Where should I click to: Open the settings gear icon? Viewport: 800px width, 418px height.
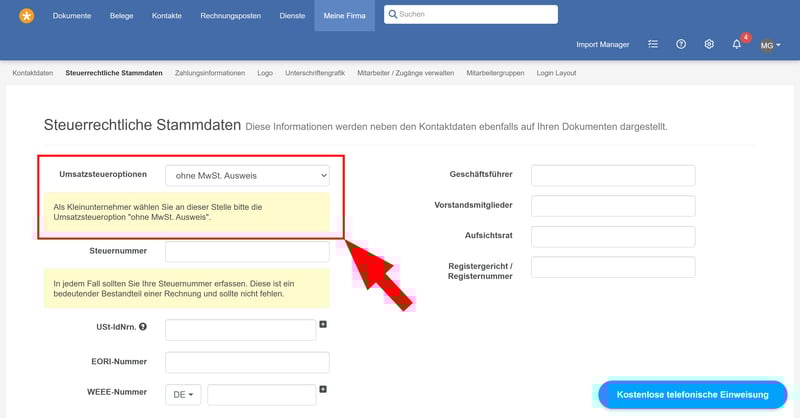[x=709, y=45]
